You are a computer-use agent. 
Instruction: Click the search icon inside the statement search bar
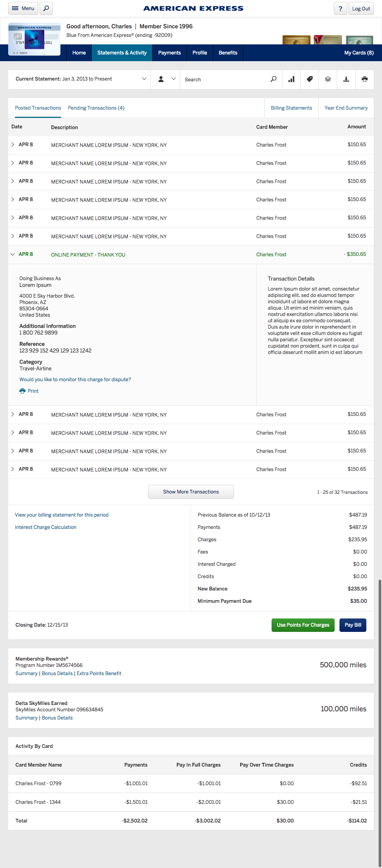pos(273,79)
